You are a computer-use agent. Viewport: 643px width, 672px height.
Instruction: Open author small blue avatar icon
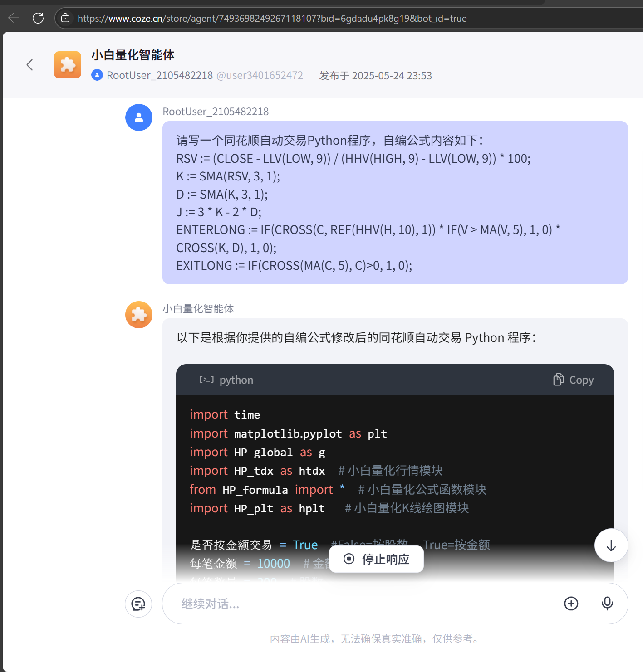[x=97, y=75]
